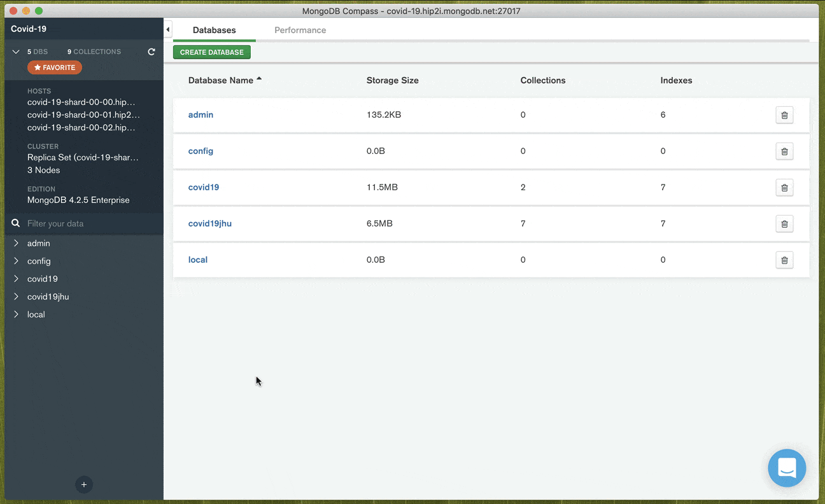Click MongoDB 4.2.5 Enterprise edition text
The image size is (825, 504).
click(78, 200)
